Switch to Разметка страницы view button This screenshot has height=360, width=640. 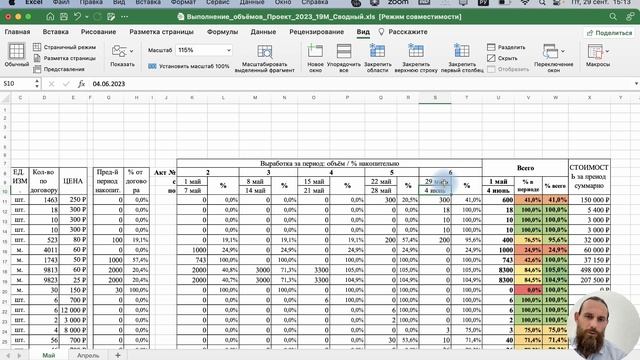pos(64,58)
